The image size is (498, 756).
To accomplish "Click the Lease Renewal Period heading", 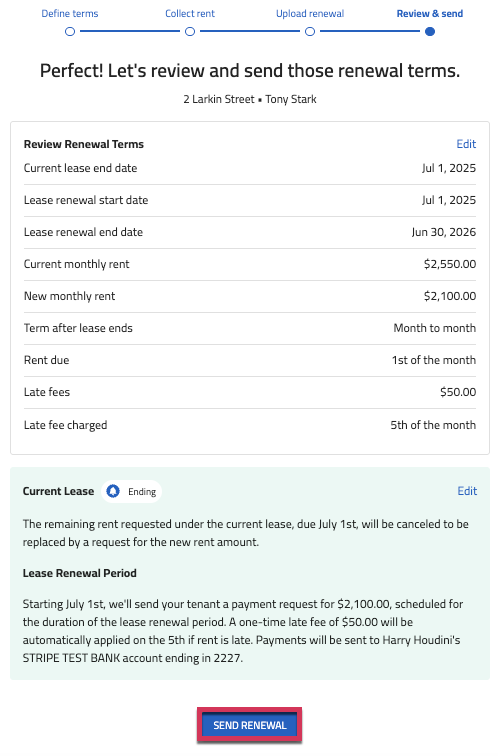I will tap(80, 573).
